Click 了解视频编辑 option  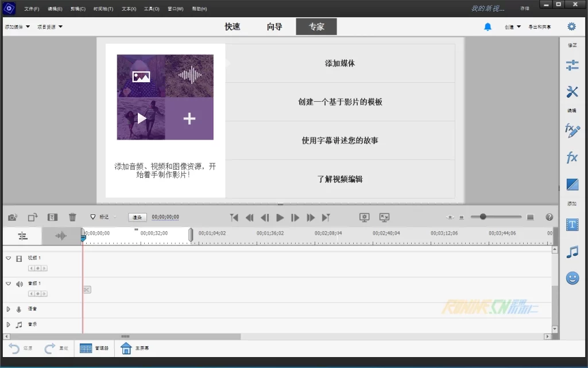pos(340,179)
